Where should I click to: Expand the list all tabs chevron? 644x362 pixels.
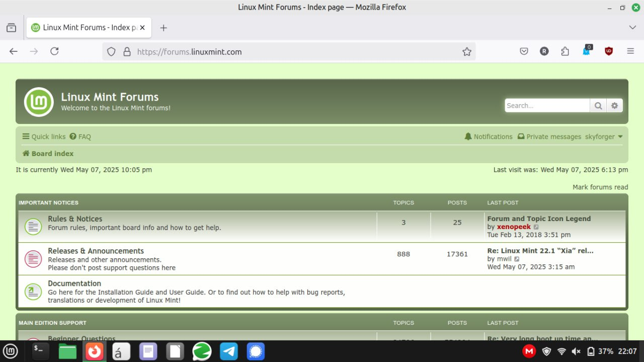[632, 28]
